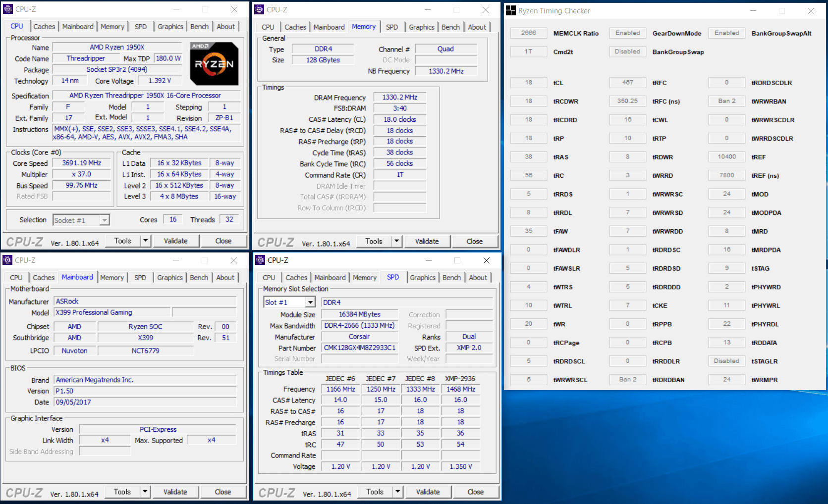The image size is (828, 504).
Task: Click the AMD Ryzen logo image
Action: click(214, 63)
